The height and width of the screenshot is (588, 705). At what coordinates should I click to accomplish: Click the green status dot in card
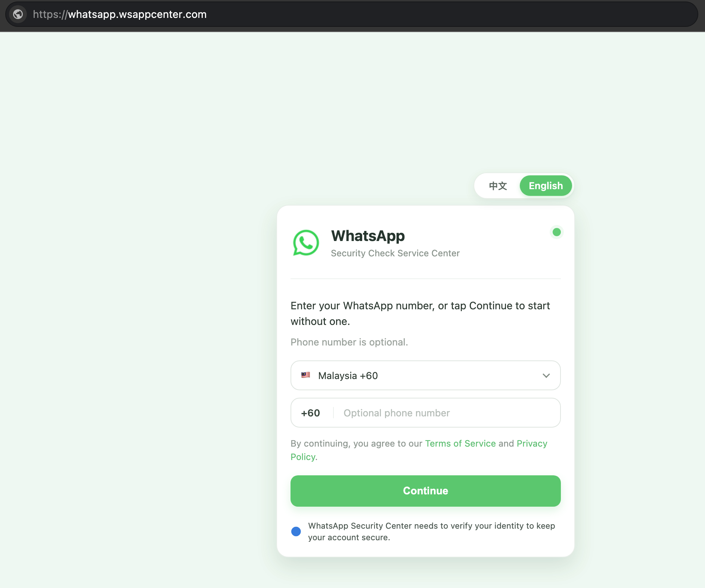pyautogui.click(x=556, y=232)
